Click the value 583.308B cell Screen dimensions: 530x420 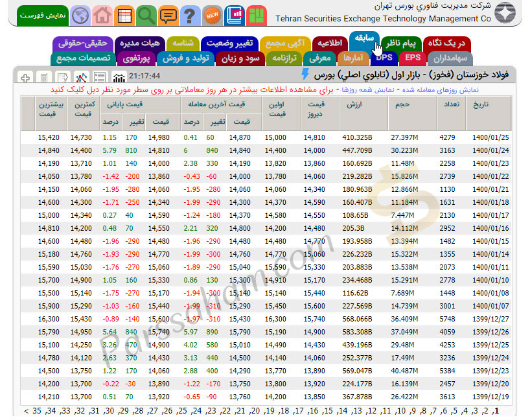(x=357, y=332)
